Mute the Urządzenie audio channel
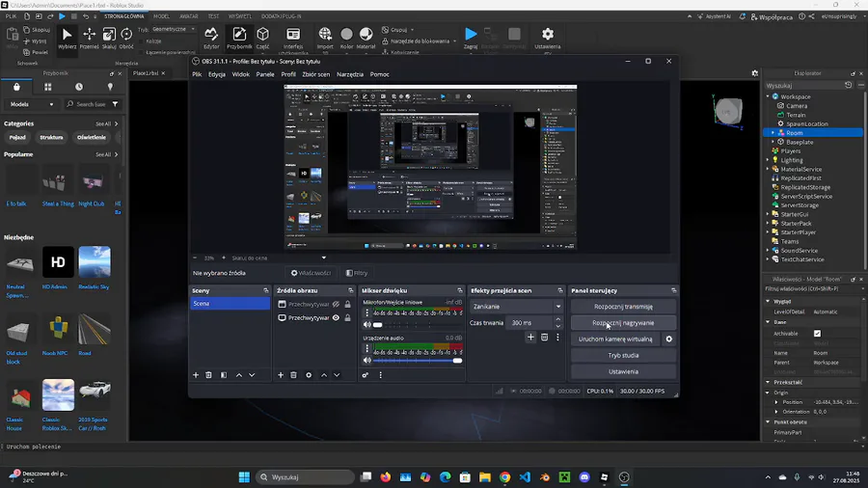The height and width of the screenshot is (488, 868). click(366, 360)
